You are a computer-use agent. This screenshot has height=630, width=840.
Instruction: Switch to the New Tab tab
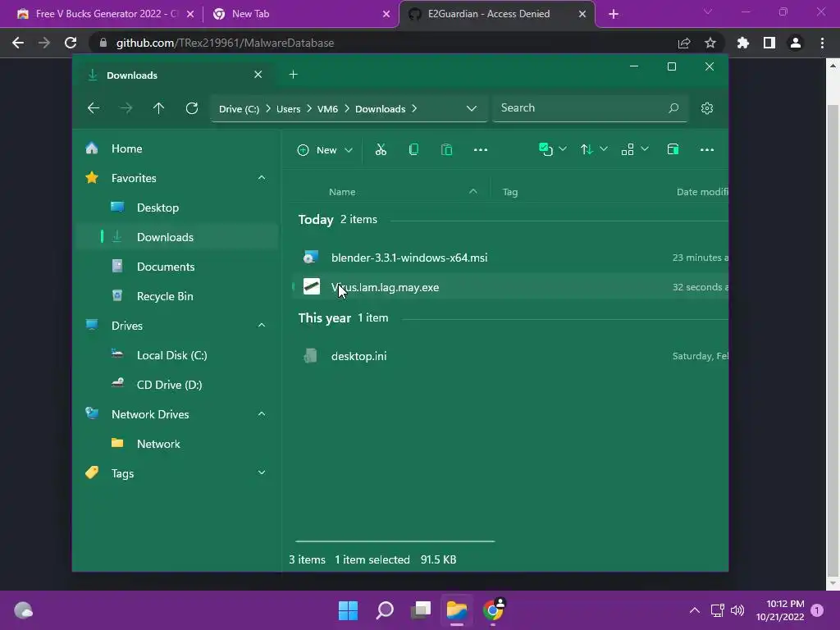[301, 14]
